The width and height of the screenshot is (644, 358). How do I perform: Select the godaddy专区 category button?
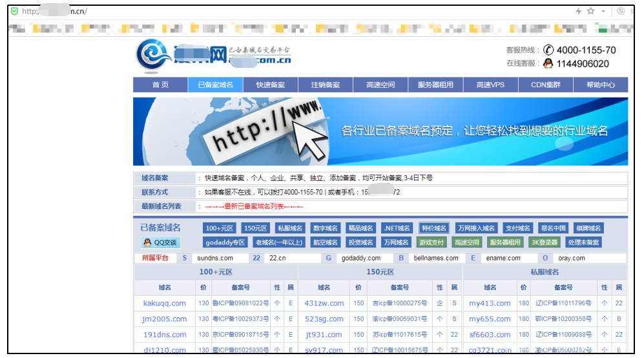point(225,242)
